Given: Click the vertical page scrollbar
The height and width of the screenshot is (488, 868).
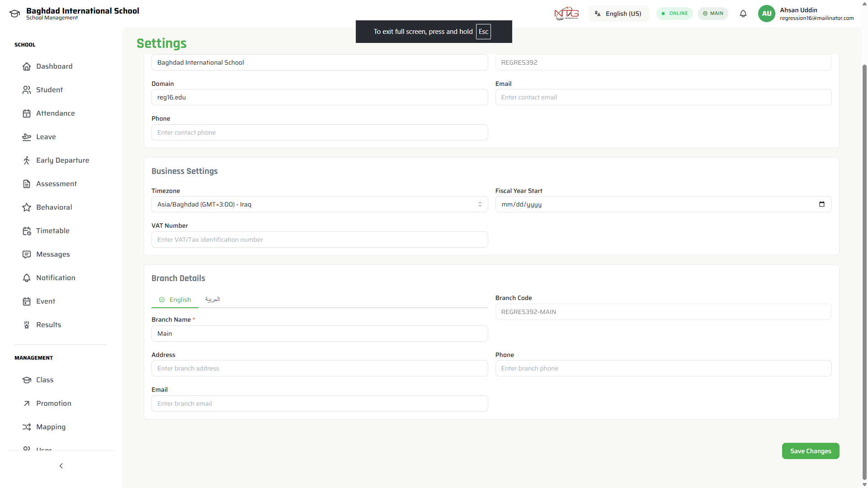Looking at the screenshot, I should coord(864,271).
